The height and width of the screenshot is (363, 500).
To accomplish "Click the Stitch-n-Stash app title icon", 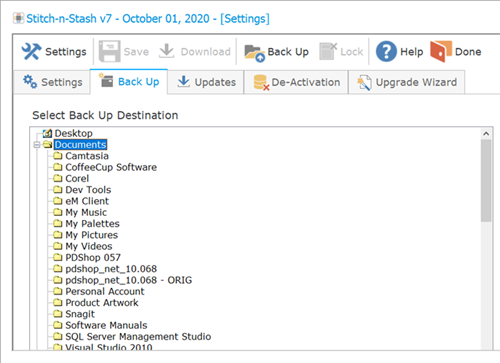I will click(19, 18).
